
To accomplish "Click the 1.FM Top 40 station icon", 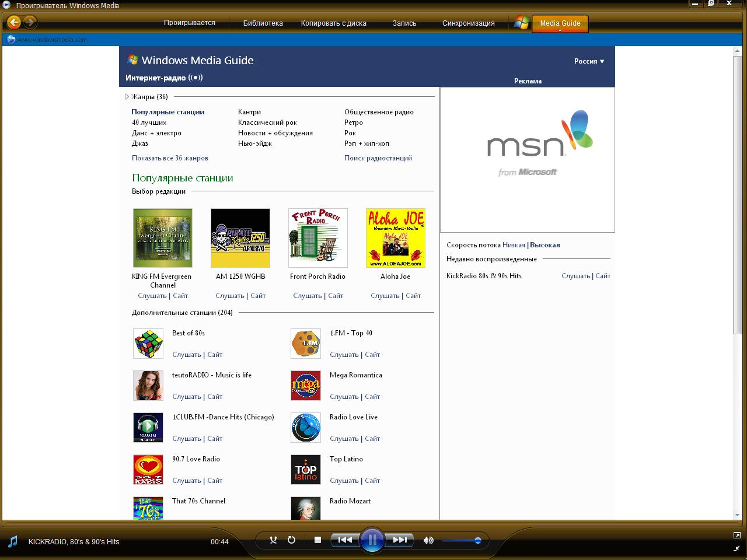I will click(306, 344).
